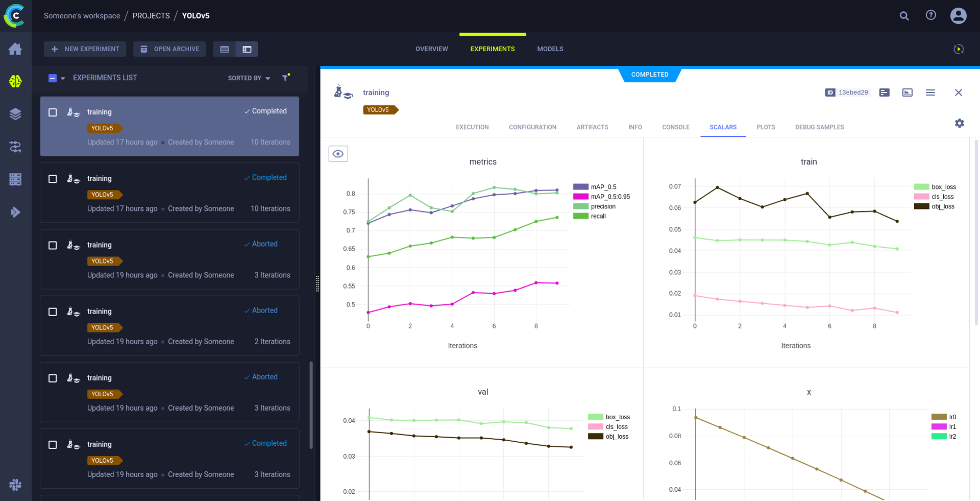The image size is (980, 501).
Task: Open the experiment hamburger menu beside the close button
Action: [x=930, y=92]
